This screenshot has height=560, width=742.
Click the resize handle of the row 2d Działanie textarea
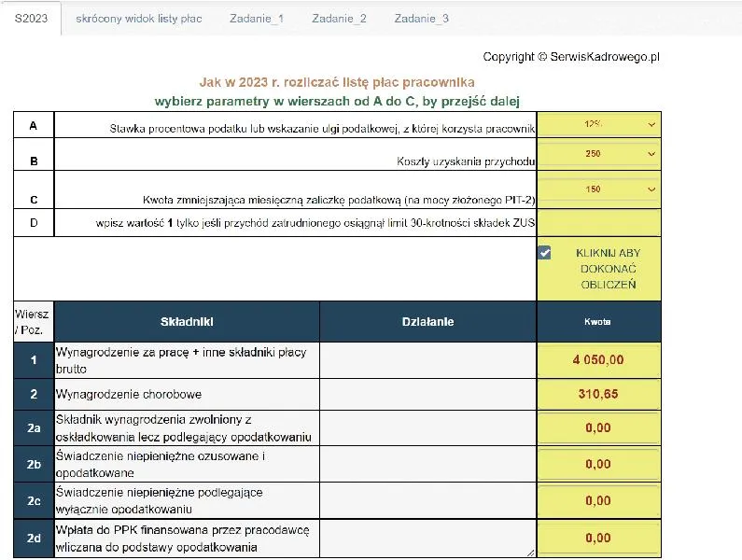531,553
